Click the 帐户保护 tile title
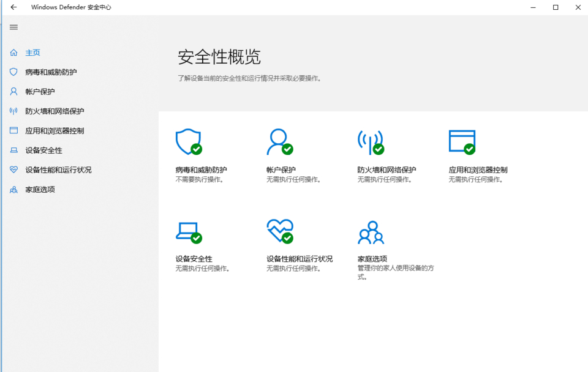This screenshot has height=372, width=588. click(281, 169)
